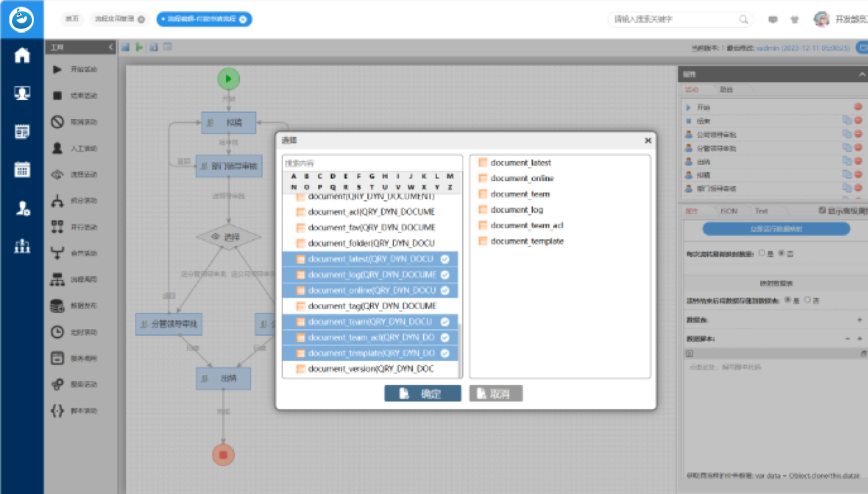Click the home icon in the left sidebar

click(22, 55)
